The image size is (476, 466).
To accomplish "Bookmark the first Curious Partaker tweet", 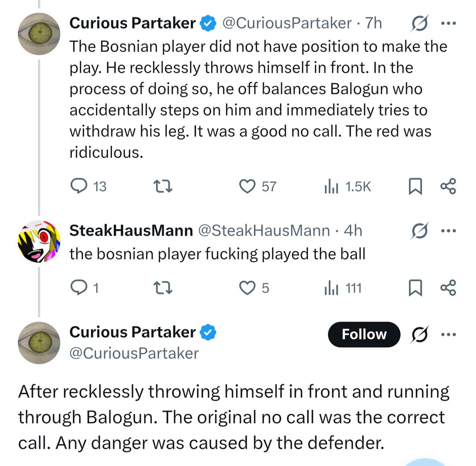I will coord(415,186).
